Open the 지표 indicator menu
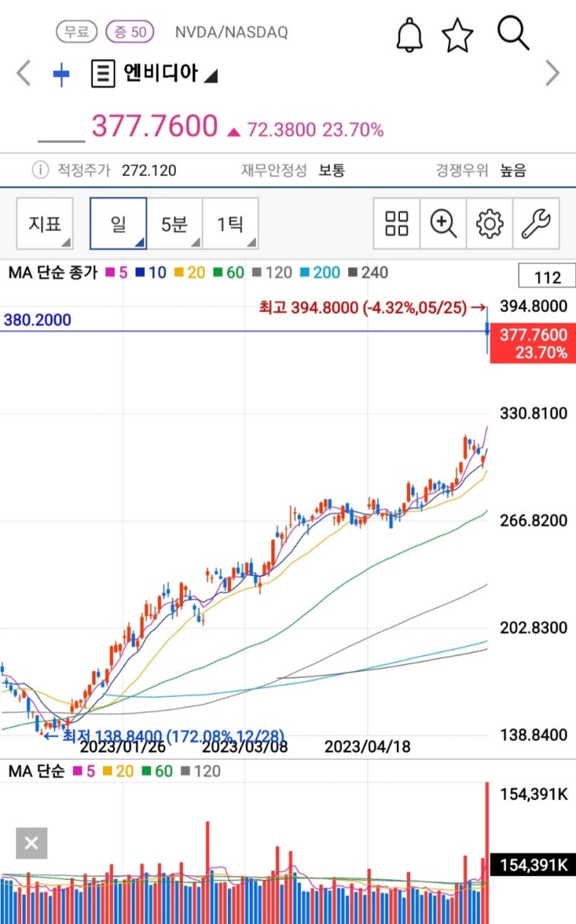Image resolution: width=576 pixels, height=924 pixels. [45, 223]
